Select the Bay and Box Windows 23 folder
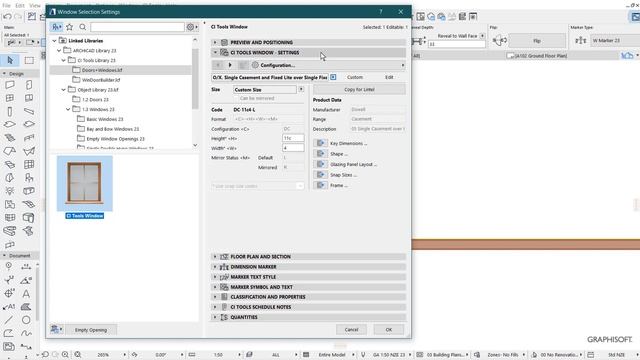The height and width of the screenshot is (360, 640). [x=113, y=129]
